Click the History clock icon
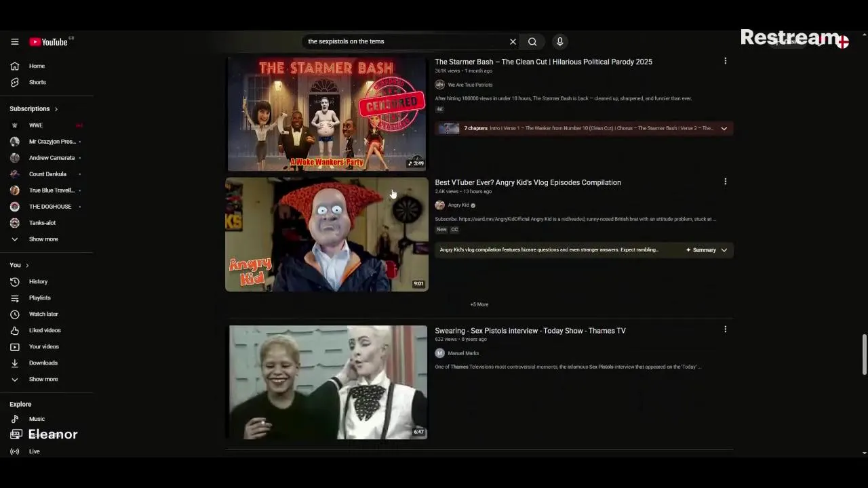Image resolution: width=868 pixels, height=488 pixels. [x=15, y=281]
